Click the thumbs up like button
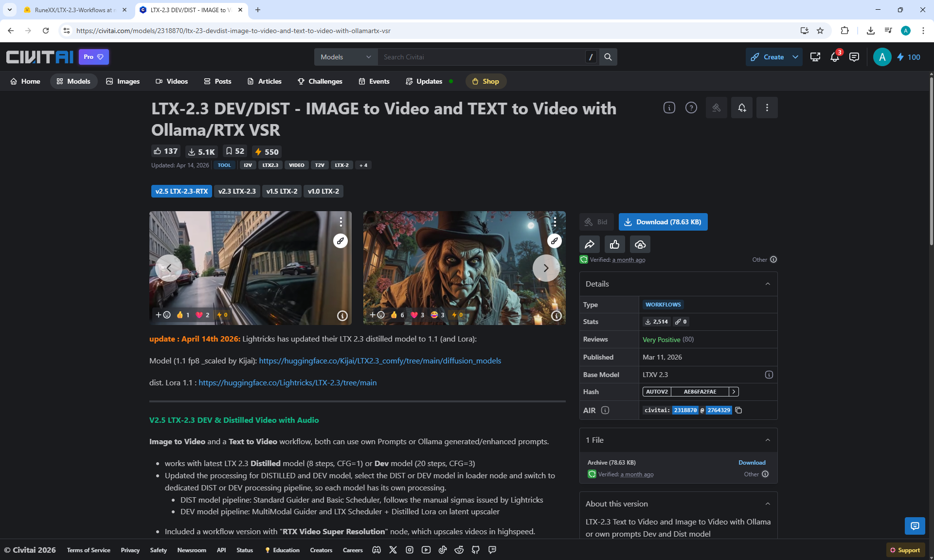The width and height of the screenshot is (934, 560). point(615,244)
